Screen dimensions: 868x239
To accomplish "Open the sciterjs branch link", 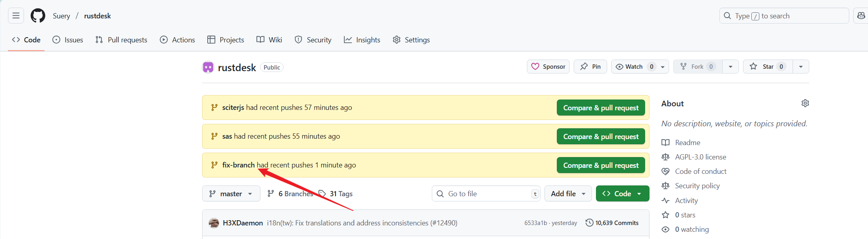I will (233, 108).
